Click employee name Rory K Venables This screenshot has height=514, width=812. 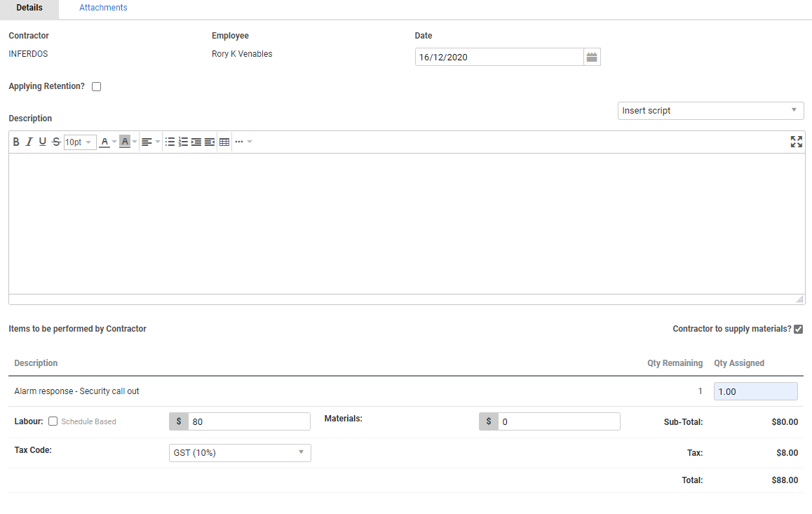[x=242, y=54]
